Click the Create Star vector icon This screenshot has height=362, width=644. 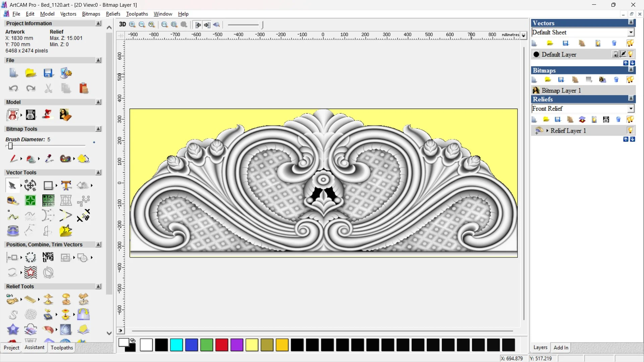point(66,231)
